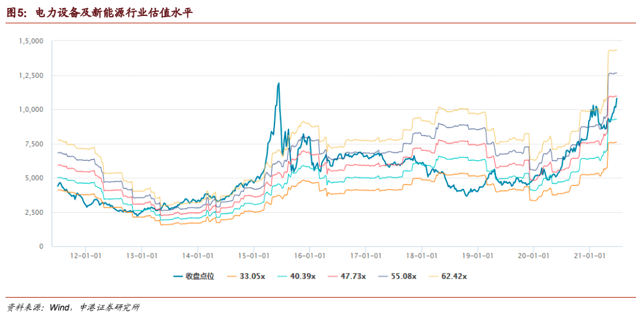The height and width of the screenshot is (324, 644).
Task: Toggle the 33.05x legend series
Action: click(246, 276)
